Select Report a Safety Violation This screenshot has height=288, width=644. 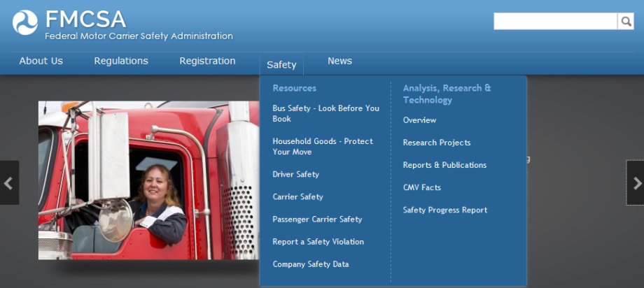(318, 242)
